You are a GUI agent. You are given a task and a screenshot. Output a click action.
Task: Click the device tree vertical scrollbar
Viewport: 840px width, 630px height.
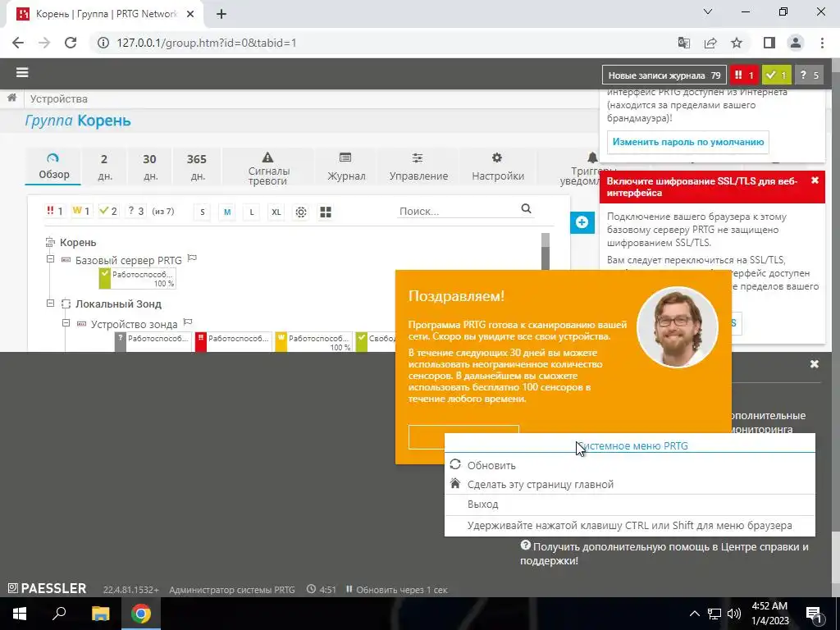coord(546,251)
